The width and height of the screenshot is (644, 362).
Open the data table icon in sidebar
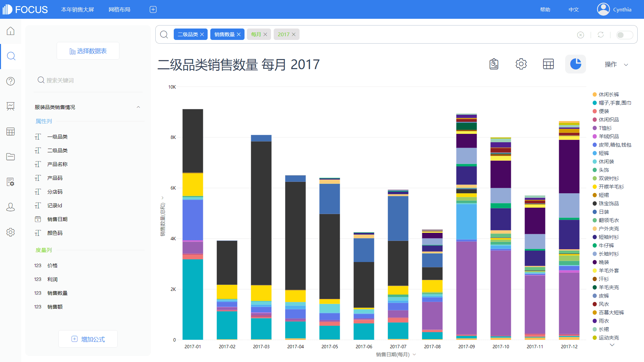point(10,132)
